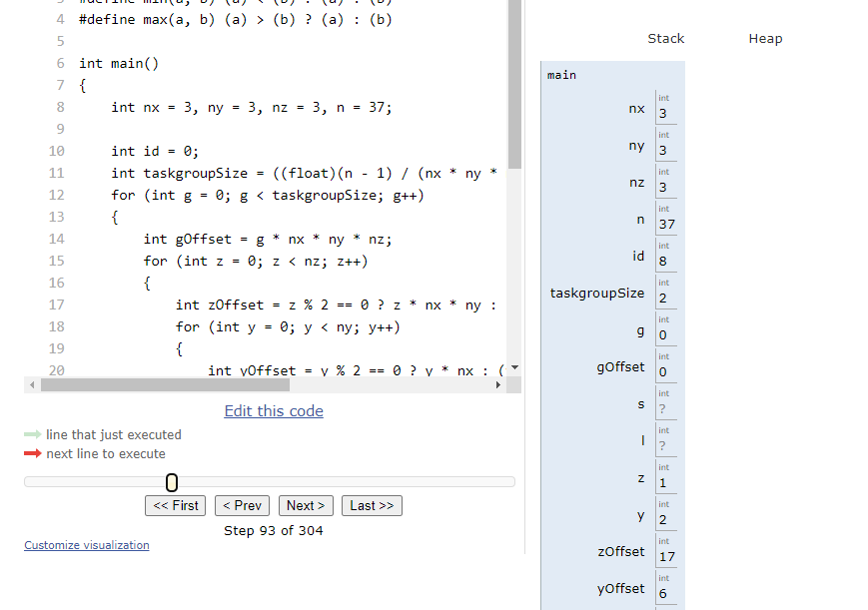Click line number 14 in the gutter
This screenshot has width=868, height=610.
[57, 239]
